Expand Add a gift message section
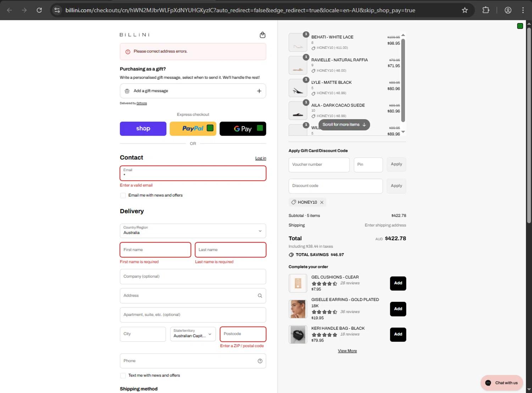This screenshot has width=532, height=393. coord(193,91)
